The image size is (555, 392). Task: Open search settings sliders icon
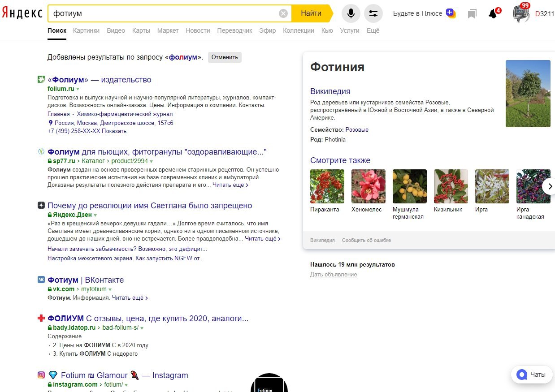point(373,13)
